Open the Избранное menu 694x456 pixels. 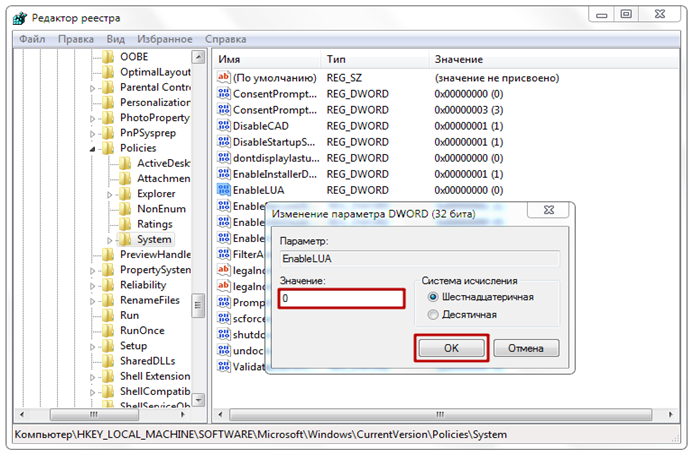(x=163, y=39)
